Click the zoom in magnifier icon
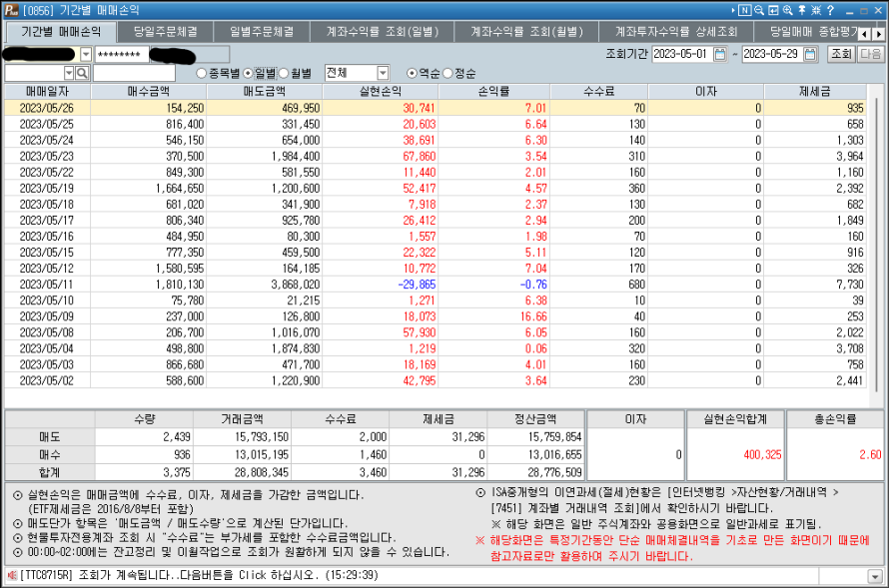Viewport: 889px width, 588px height. [788, 10]
